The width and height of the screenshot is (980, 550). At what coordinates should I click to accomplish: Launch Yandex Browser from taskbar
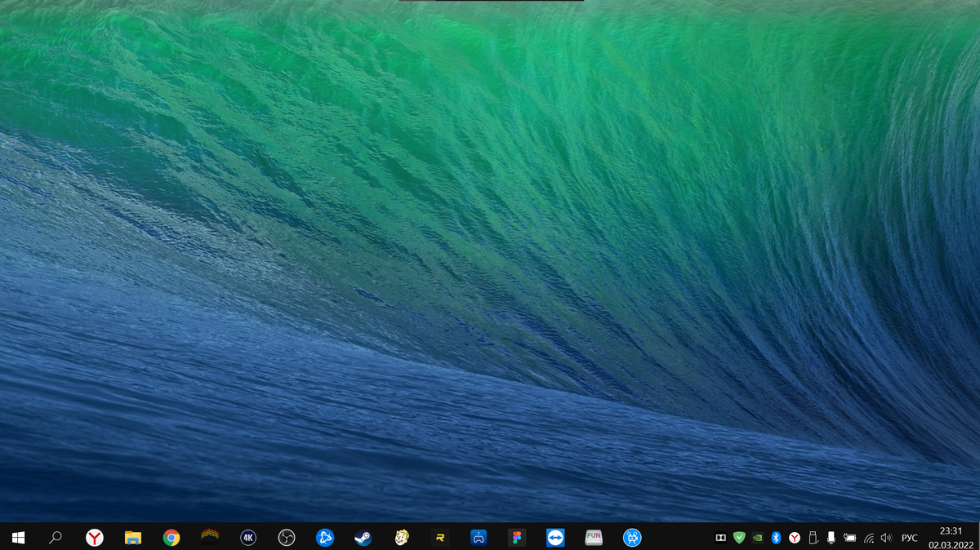pyautogui.click(x=95, y=538)
